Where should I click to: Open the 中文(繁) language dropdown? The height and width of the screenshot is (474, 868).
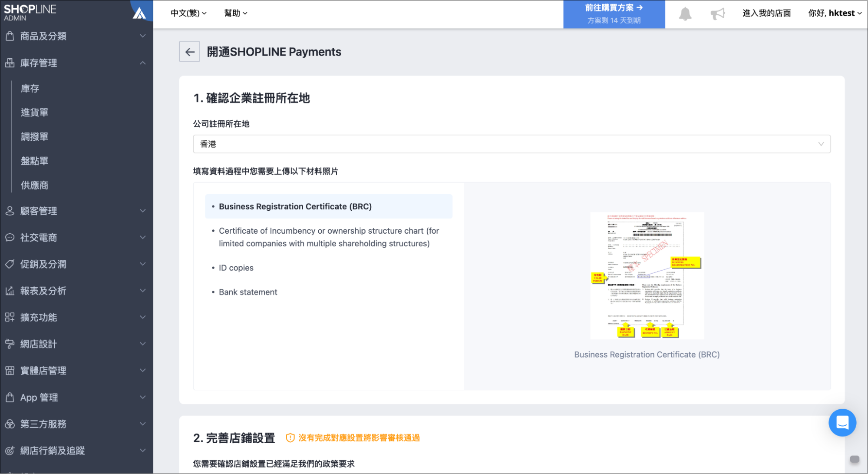click(x=188, y=13)
